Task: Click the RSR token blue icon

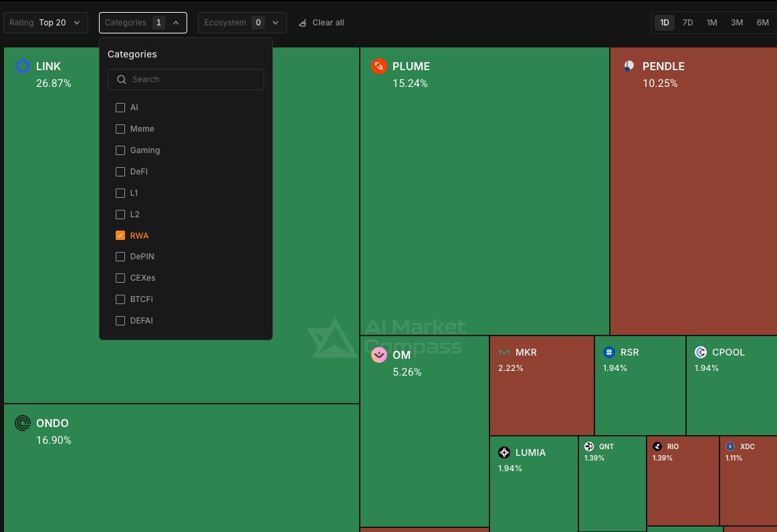Action: click(x=609, y=352)
